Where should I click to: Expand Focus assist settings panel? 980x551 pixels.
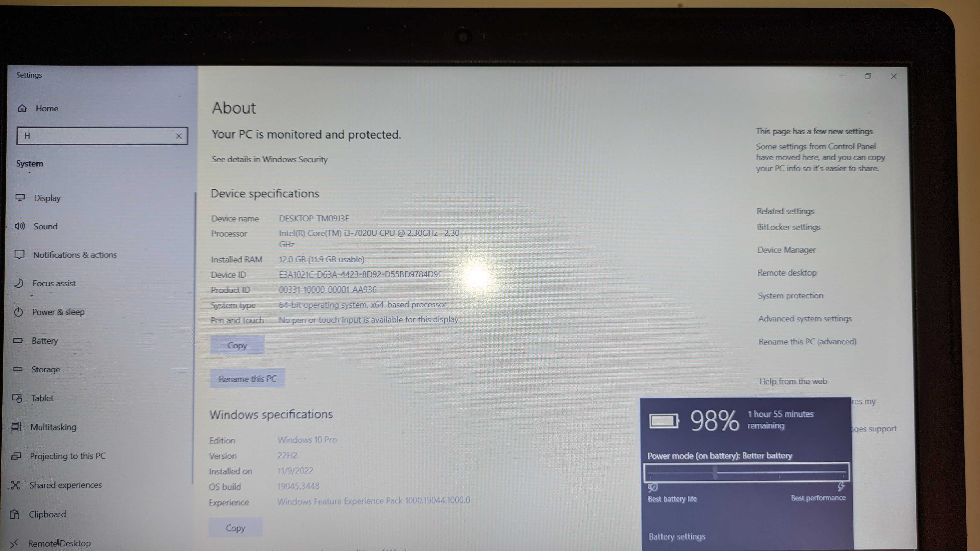tap(54, 283)
